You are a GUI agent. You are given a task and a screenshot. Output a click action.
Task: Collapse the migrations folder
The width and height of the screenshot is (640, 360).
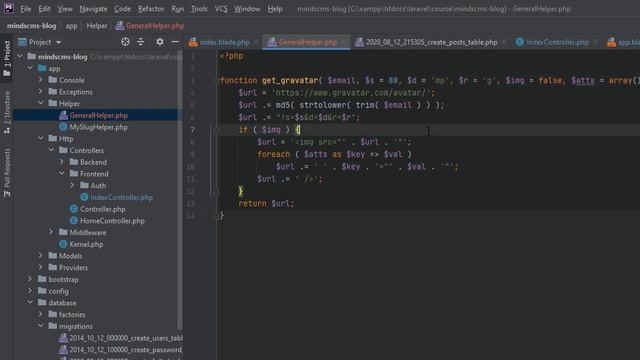point(41,326)
